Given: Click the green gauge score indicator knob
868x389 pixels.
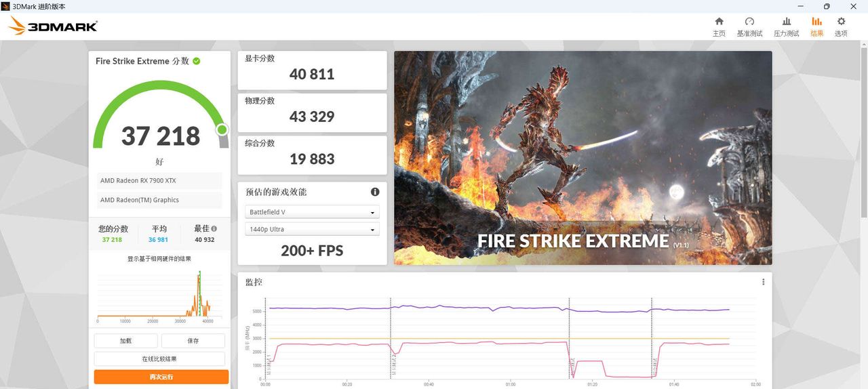Looking at the screenshot, I should pyautogui.click(x=222, y=129).
